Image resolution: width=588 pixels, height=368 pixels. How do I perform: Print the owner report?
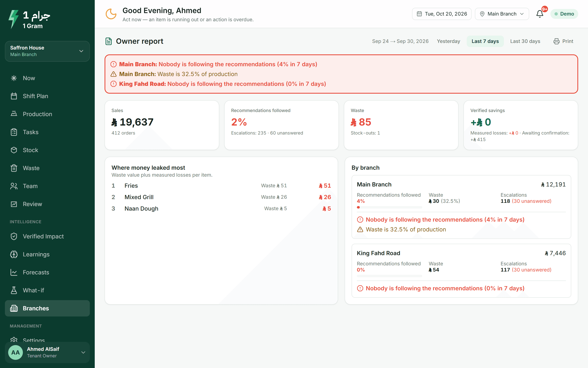563,41
